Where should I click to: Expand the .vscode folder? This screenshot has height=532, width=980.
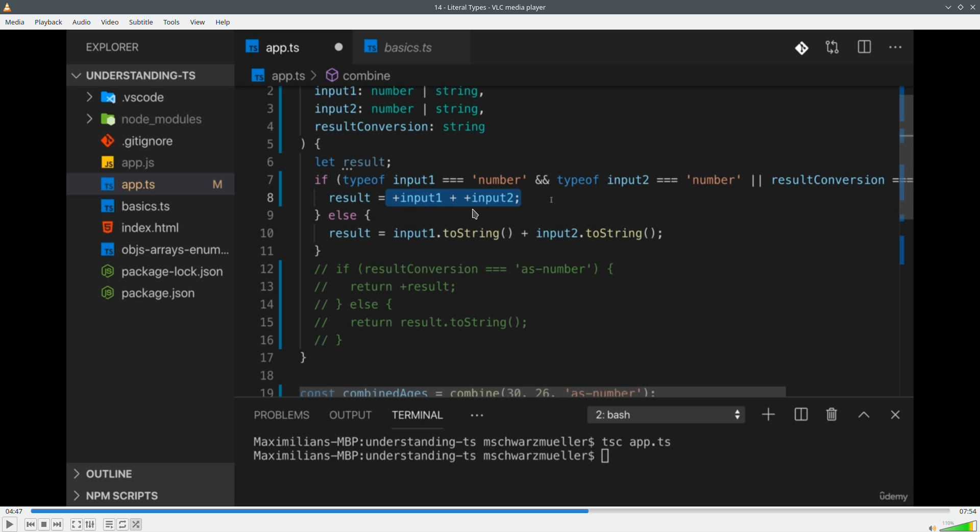[151, 97]
